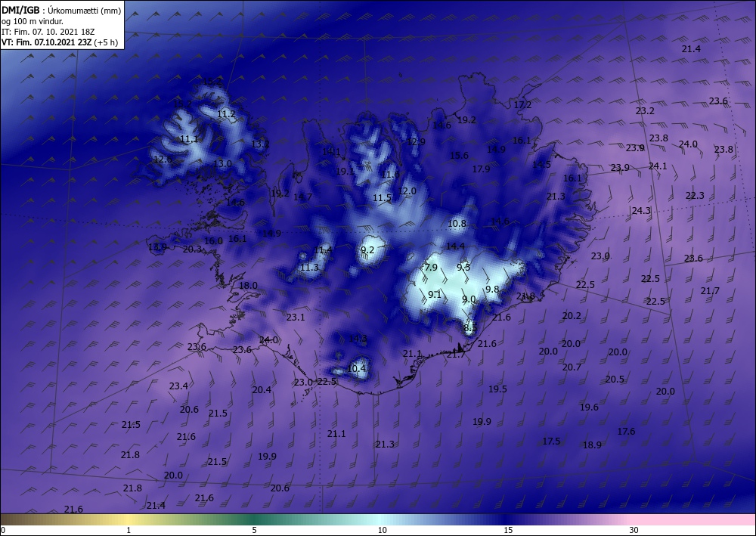This screenshot has width=756, height=536.
Task: Click the color scale label '30'
Action: pos(634,530)
